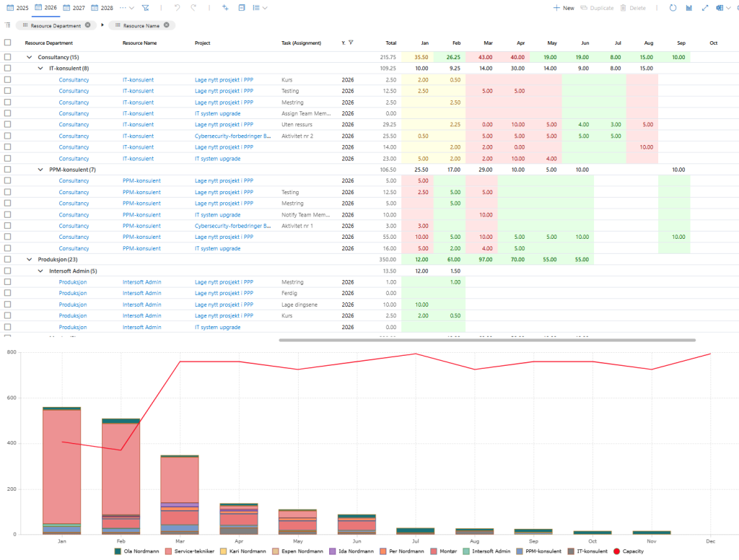Toggle the Capacity legend red marker
Image resolution: width=739 pixels, height=560 pixels.
tap(616, 551)
